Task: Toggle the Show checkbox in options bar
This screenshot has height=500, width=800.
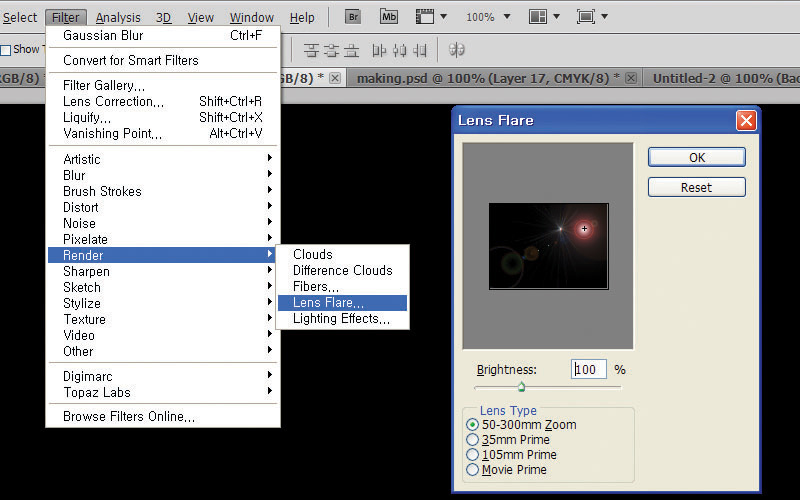Action: [x=6, y=50]
